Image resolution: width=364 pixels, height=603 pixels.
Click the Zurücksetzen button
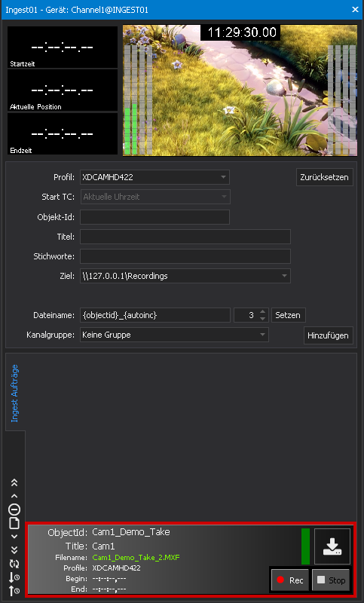tap(324, 177)
